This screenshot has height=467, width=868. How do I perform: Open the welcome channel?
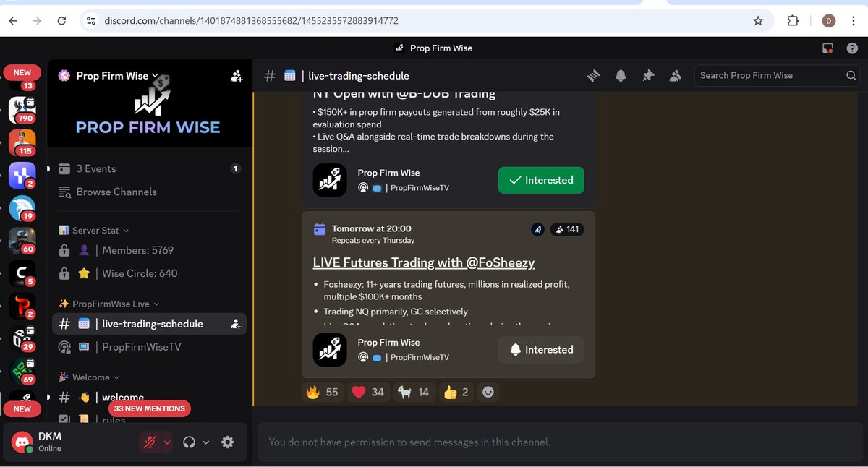148,397
